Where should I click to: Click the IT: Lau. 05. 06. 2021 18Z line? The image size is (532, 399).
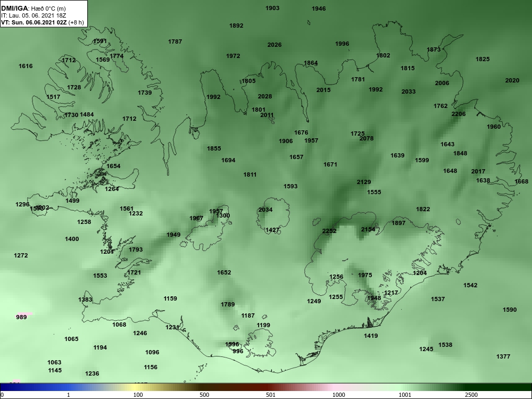32,15
